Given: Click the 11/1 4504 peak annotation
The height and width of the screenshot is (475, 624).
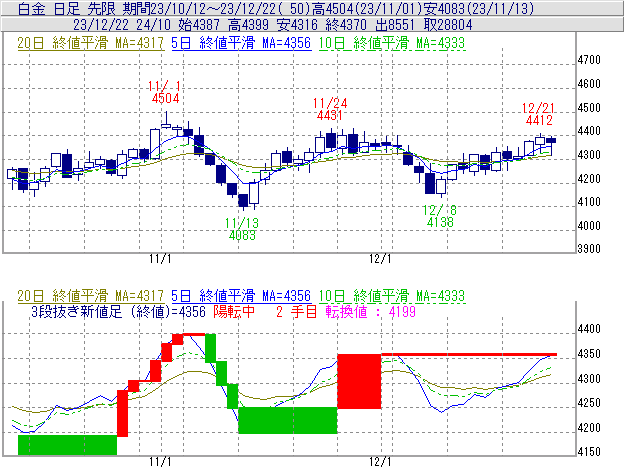Looking at the screenshot, I should [165, 92].
